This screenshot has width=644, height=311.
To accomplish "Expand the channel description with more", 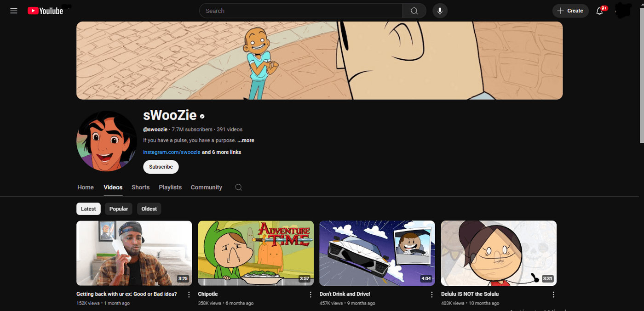I will (x=246, y=140).
